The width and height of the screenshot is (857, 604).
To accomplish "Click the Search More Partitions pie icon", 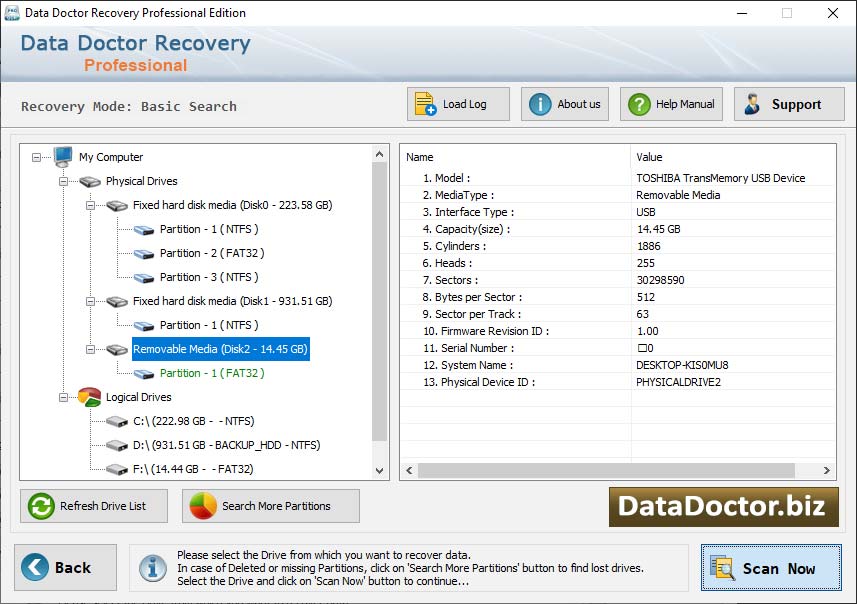I will pyautogui.click(x=203, y=506).
